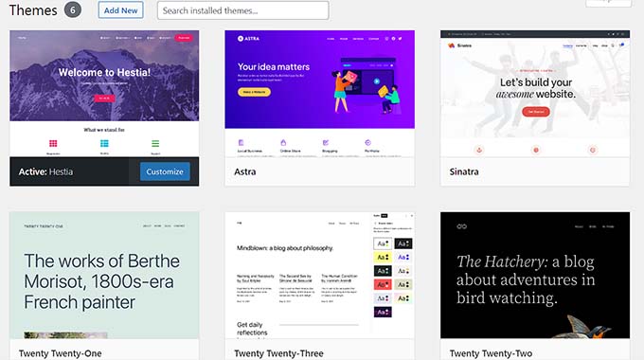Click the yellow button in Astra preview
The image size is (644, 360).
click(x=254, y=92)
